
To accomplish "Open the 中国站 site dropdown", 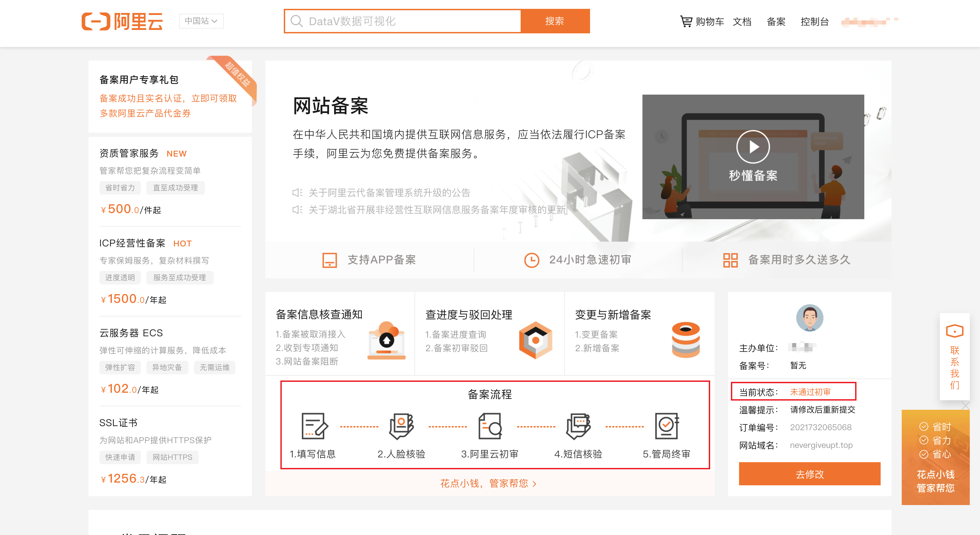I will (x=201, y=21).
